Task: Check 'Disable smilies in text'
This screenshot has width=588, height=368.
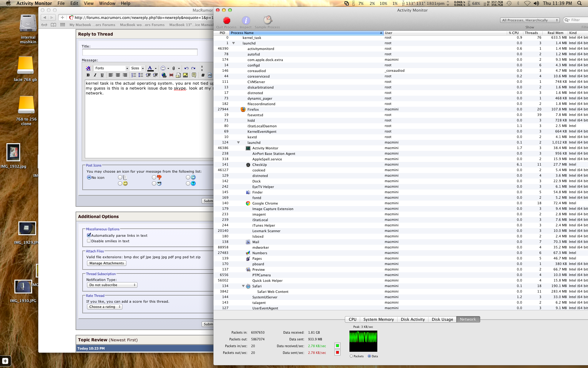Action: 89,241
